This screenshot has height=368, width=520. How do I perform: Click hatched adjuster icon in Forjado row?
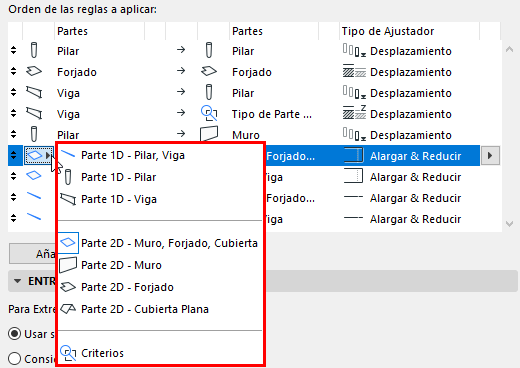pos(354,71)
